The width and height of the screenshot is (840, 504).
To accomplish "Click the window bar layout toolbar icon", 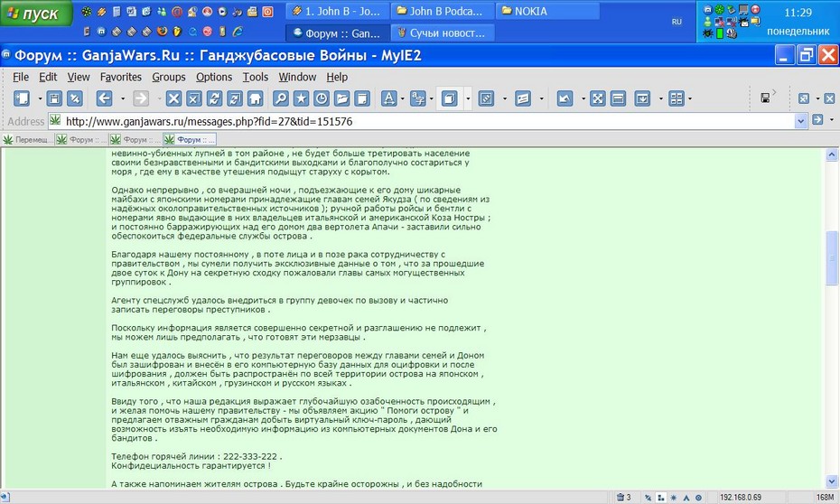I will click(618, 98).
